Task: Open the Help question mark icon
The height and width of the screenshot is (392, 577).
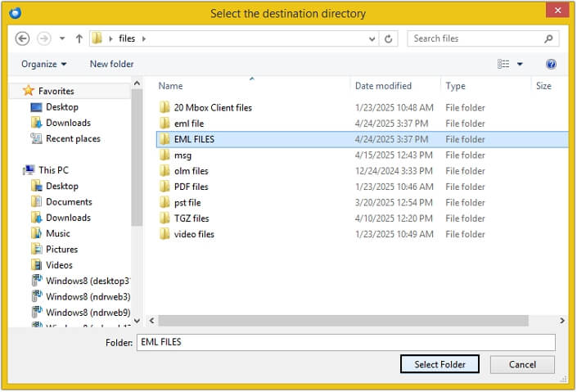Action: [551, 64]
